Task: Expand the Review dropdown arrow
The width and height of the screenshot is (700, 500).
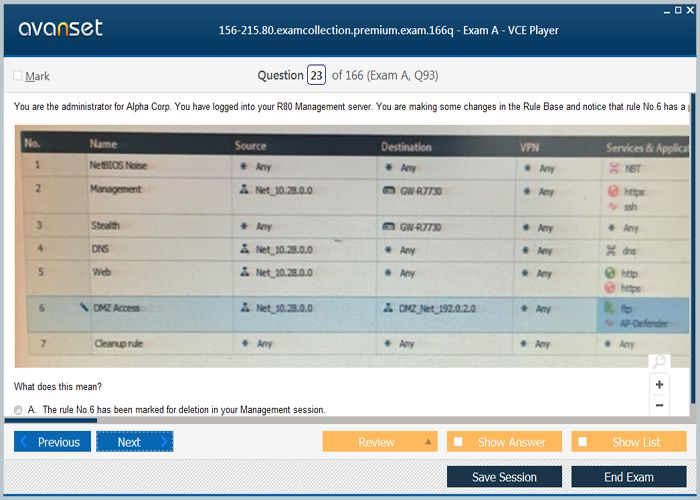Action: 428,441
